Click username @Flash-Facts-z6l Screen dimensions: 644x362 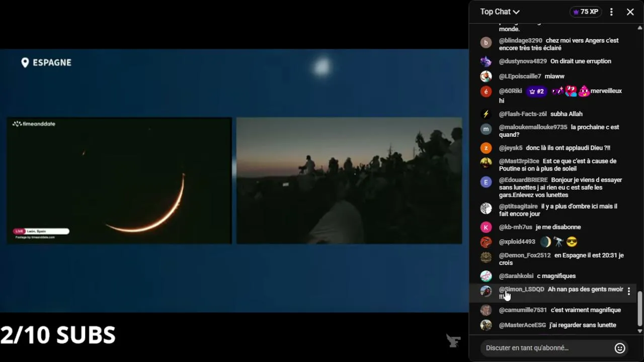coord(523,114)
